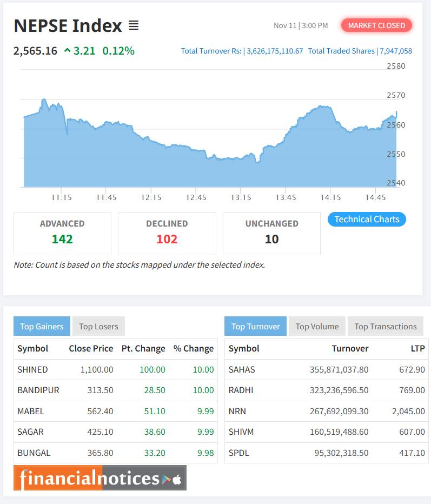Click the DECLINED count box showing 102
This screenshot has width=431, height=504.
167,233
